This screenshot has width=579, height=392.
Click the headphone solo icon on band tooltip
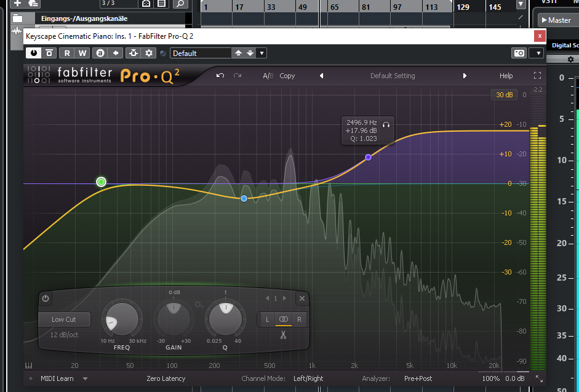pyautogui.click(x=386, y=124)
